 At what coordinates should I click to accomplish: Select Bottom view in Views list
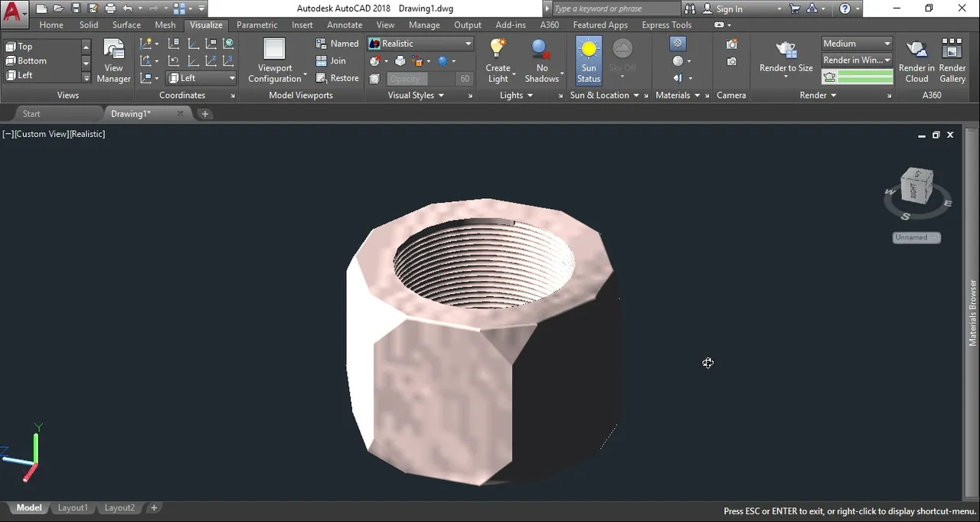[x=43, y=60]
